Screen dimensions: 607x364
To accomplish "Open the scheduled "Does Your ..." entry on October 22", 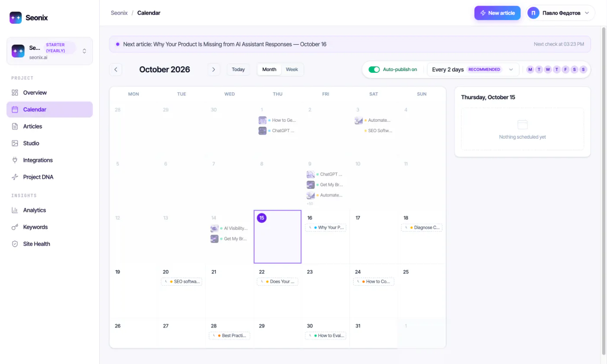I will point(278,282).
